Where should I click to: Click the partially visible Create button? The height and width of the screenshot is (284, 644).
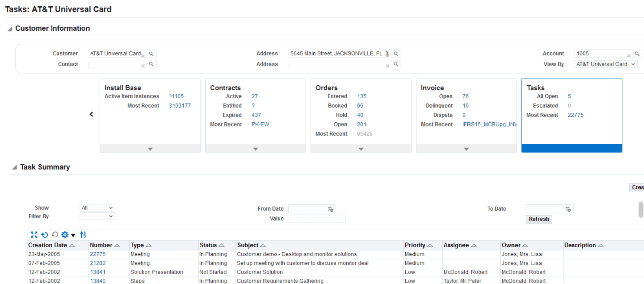click(637, 187)
